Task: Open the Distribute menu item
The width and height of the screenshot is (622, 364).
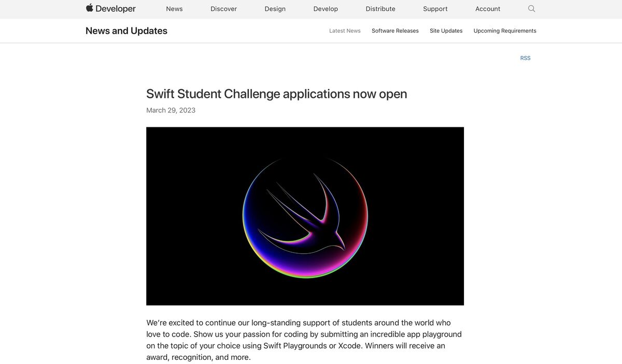Action: [380, 9]
